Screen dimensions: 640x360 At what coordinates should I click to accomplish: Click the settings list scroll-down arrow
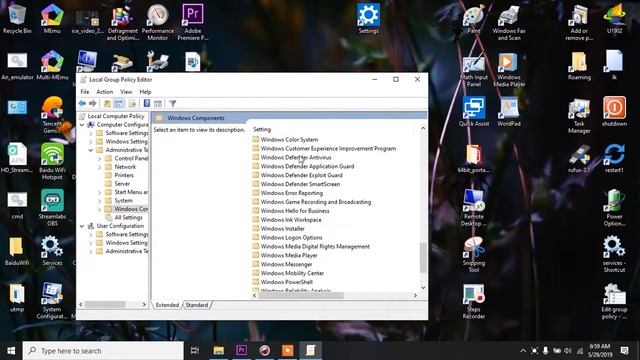point(423,288)
